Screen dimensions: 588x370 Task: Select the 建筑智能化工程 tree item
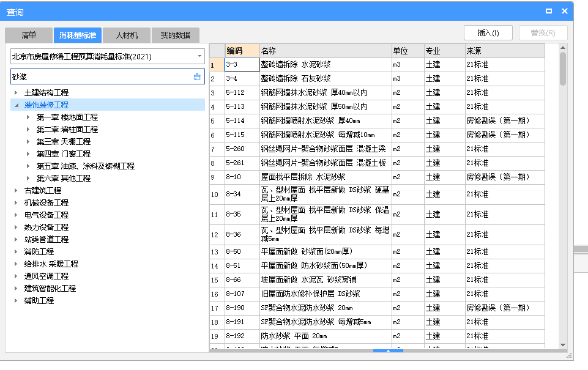tap(50, 288)
